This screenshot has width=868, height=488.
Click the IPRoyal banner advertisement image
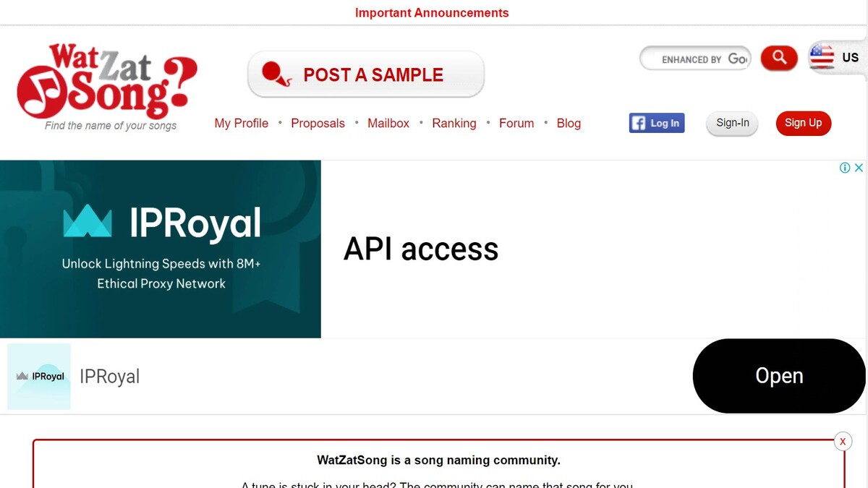tap(161, 249)
